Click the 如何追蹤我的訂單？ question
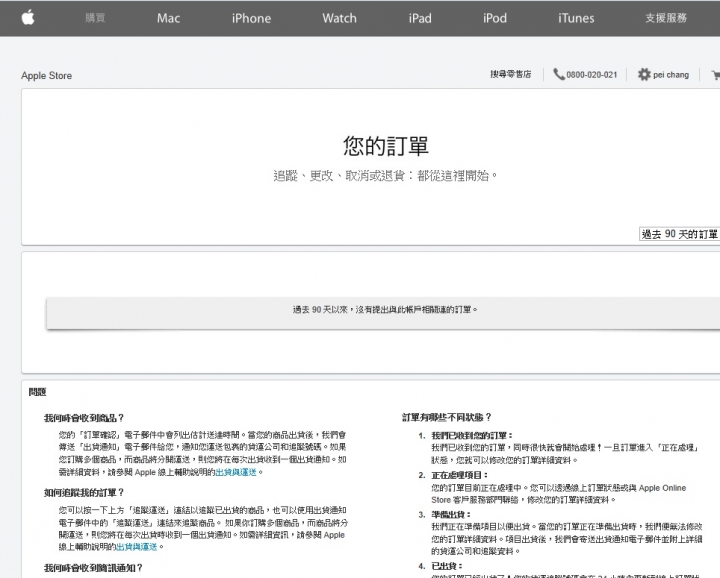Screen dimensions: 720x578 click(84, 493)
